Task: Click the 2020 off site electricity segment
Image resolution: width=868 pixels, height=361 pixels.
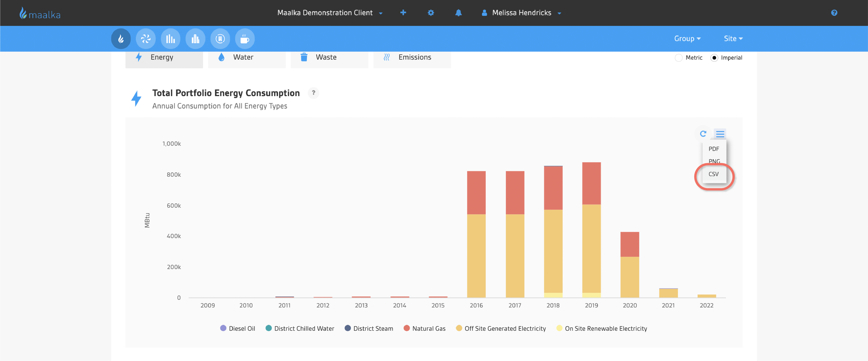Action: [630, 277]
